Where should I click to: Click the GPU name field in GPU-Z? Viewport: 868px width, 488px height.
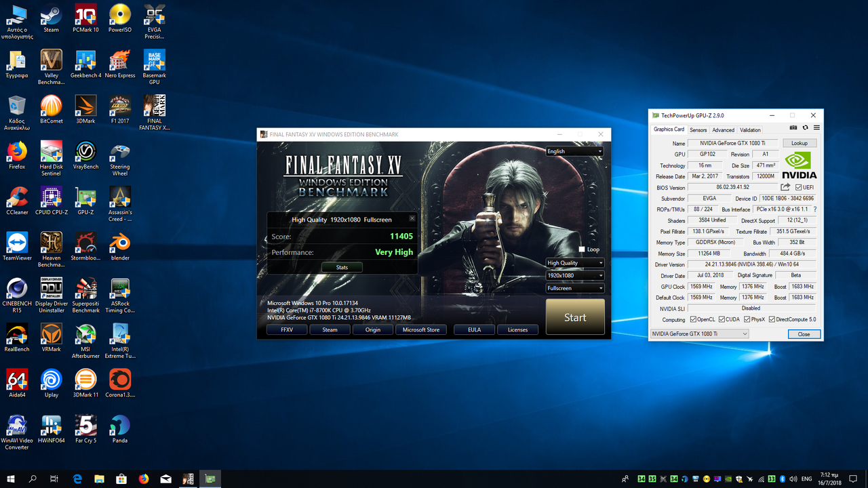pos(733,143)
